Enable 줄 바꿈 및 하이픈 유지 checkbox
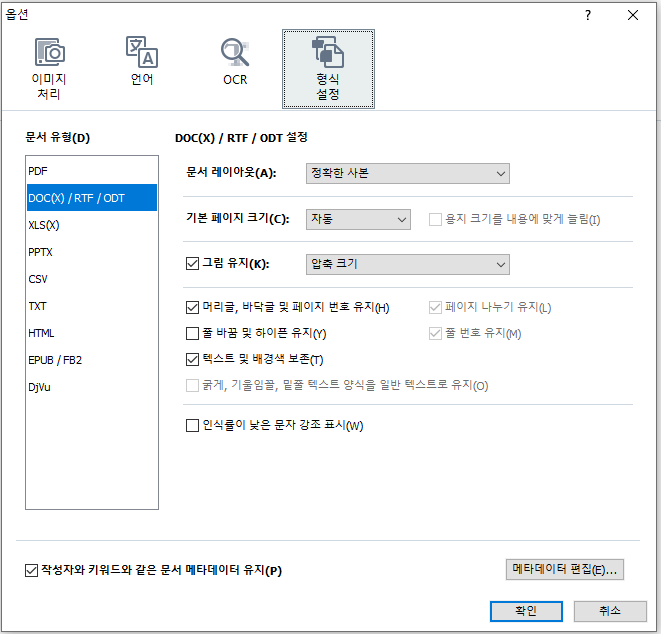 192,333
